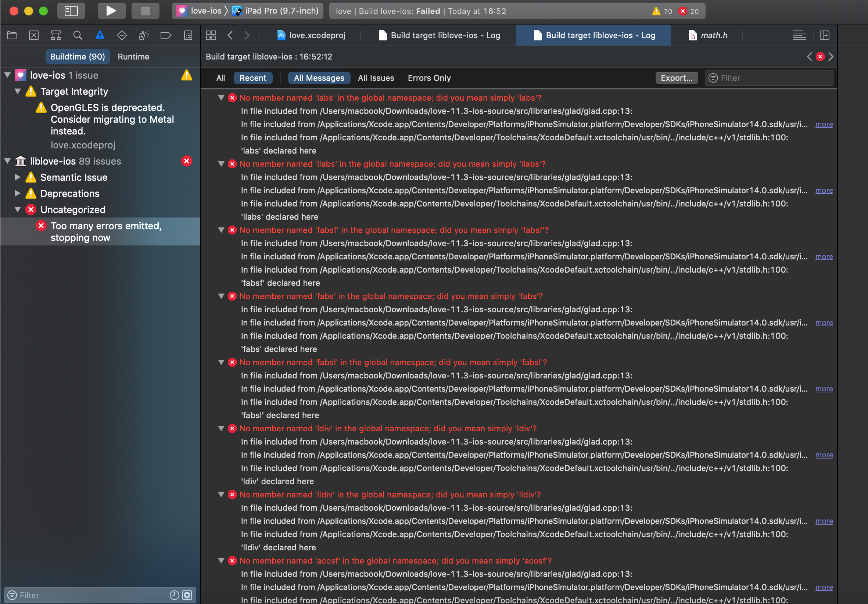
Task: Click the error indicator in the build log header
Action: [820, 57]
